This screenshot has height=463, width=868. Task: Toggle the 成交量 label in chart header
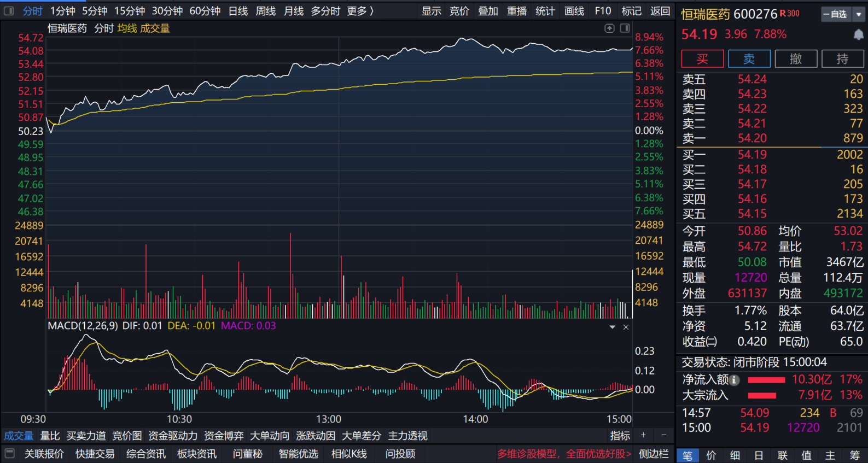pyautogui.click(x=155, y=28)
